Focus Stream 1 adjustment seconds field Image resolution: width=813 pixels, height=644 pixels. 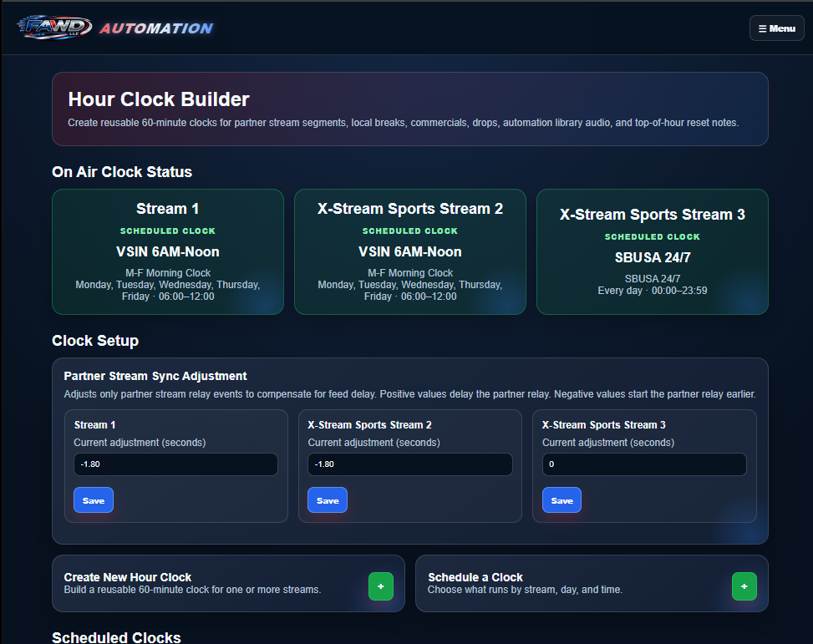point(175,464)
